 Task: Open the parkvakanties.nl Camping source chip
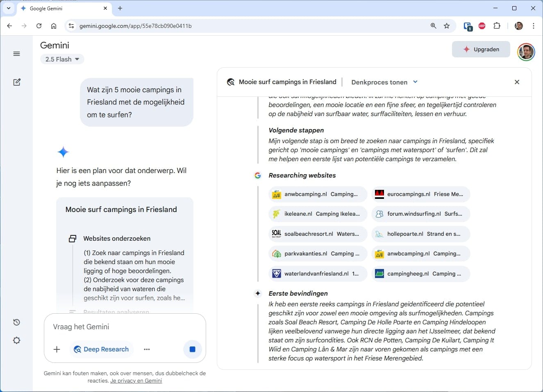(318, 254)
